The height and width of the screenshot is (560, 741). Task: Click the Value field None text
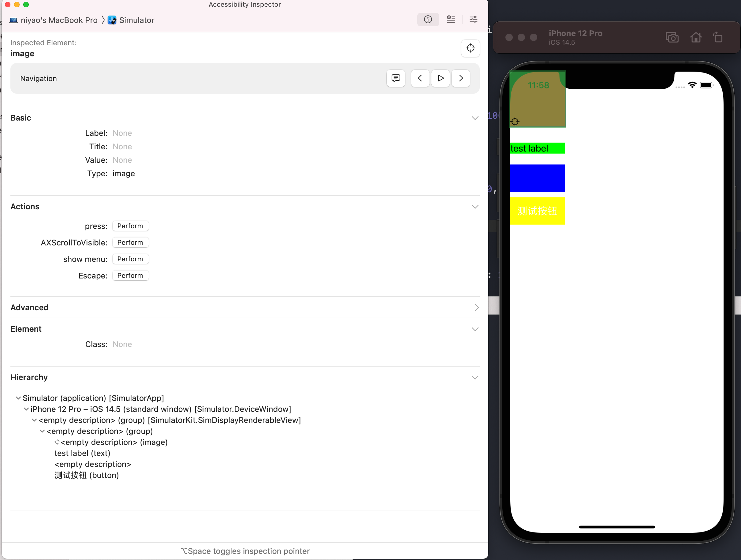tap(122, 160)
